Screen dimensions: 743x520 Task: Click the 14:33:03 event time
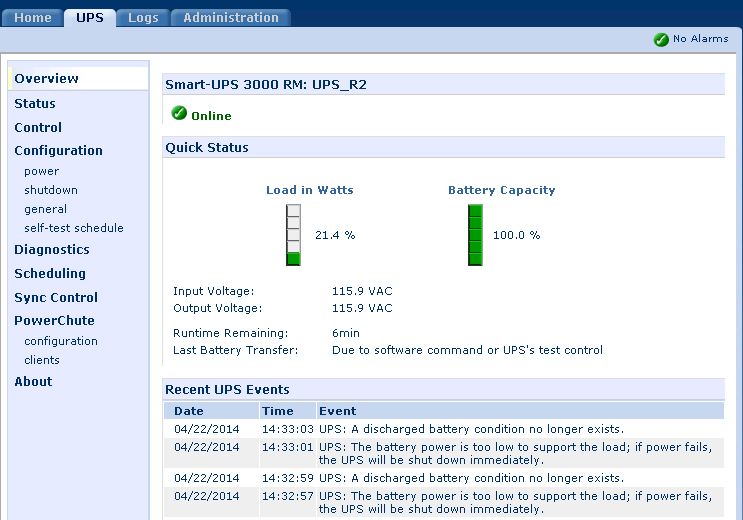[288, 429]
